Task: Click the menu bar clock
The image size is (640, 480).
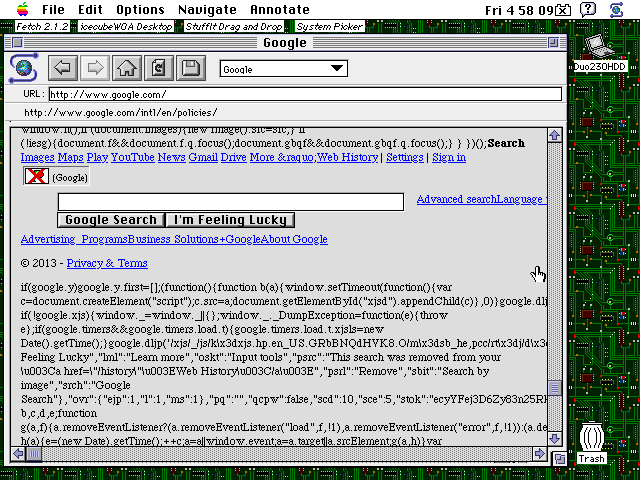Action: 519,10
